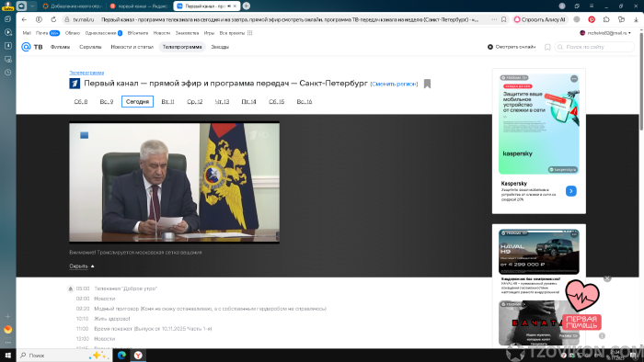Screen dimensions: 644x362
Task: Select the 'Ср, 12' date tab
Action: coord(195,101)
